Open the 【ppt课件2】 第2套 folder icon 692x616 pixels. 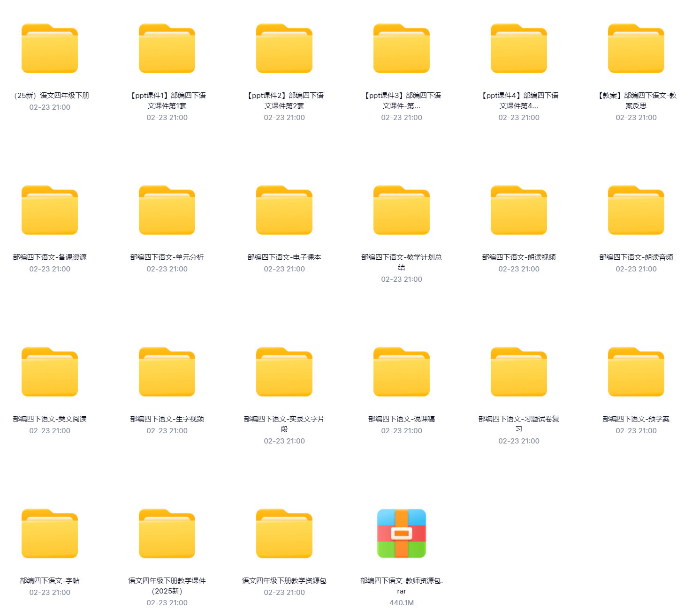coord(284,49)
